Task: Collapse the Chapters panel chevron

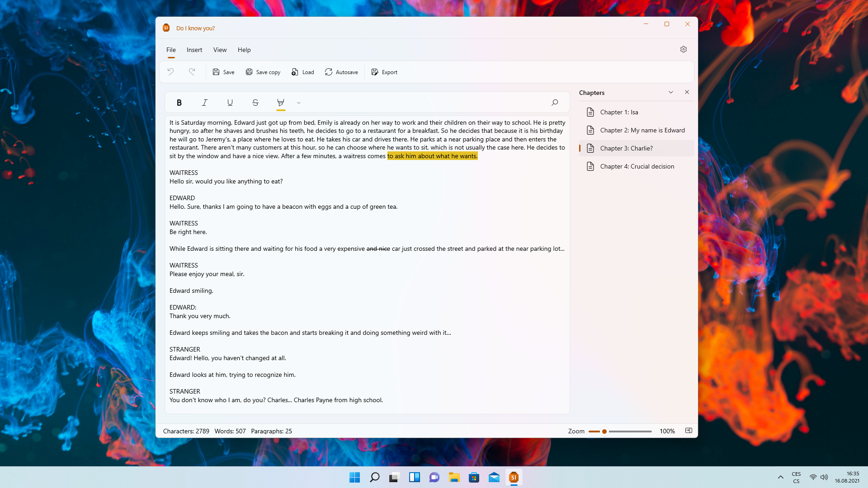Action: pyautogui.click(x=671, y=92)
